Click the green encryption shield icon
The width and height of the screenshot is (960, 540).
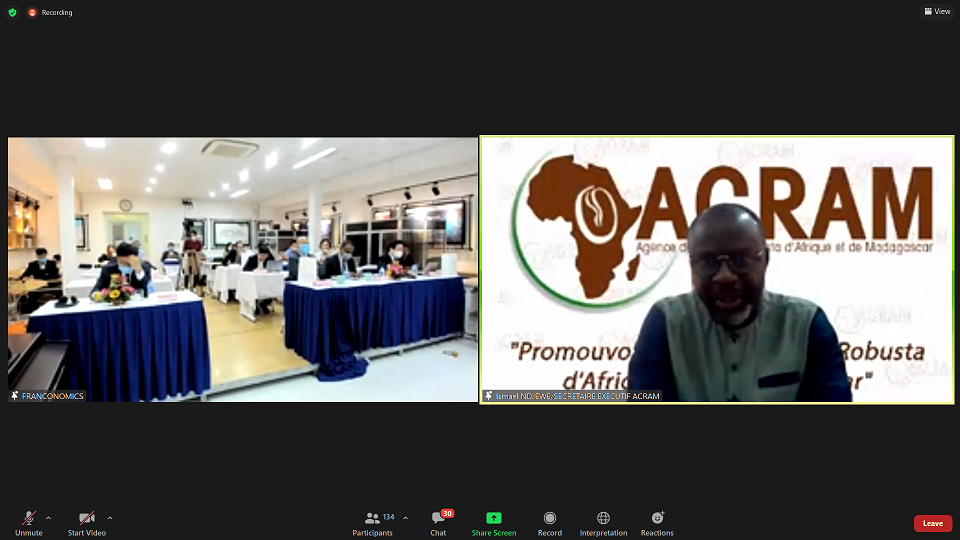tap(12, 12)
